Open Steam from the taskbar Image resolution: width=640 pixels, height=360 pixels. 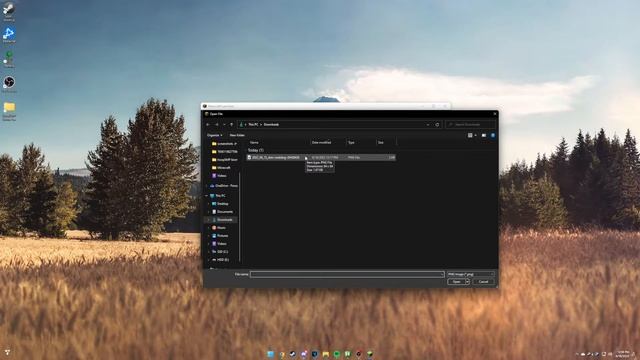pos(293,354)
